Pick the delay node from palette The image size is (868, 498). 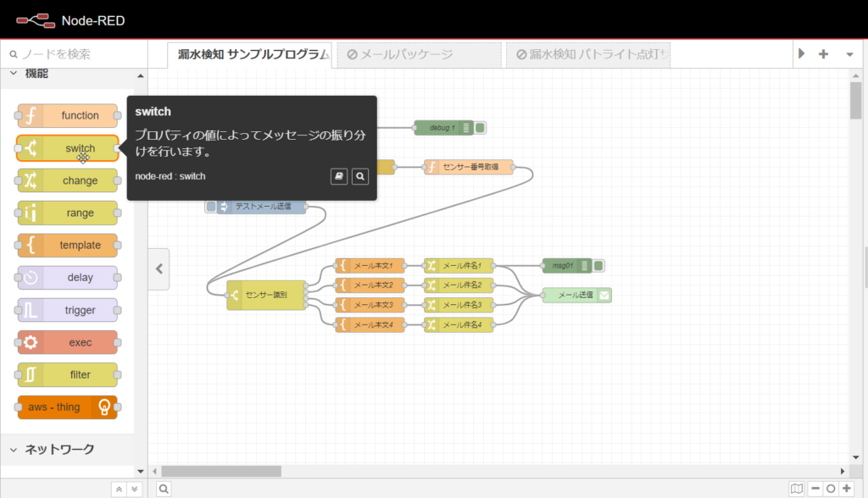click(x=68, y=278)
